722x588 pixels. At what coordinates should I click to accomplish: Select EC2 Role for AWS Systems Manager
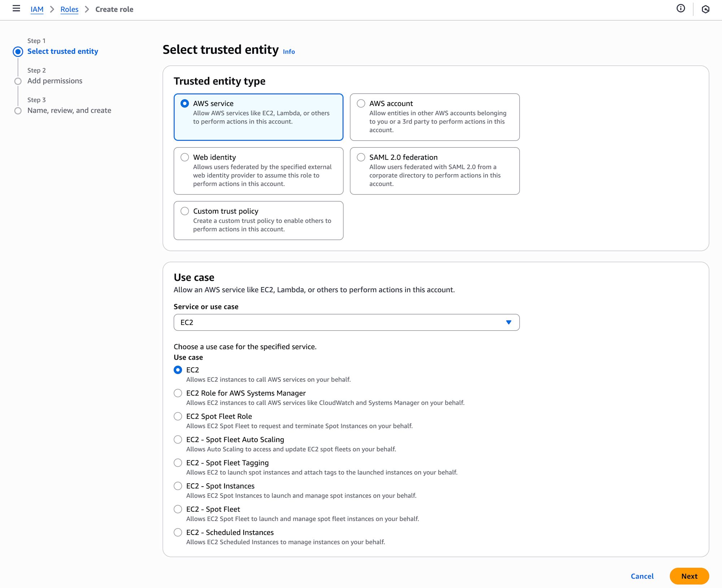(178, 393)
